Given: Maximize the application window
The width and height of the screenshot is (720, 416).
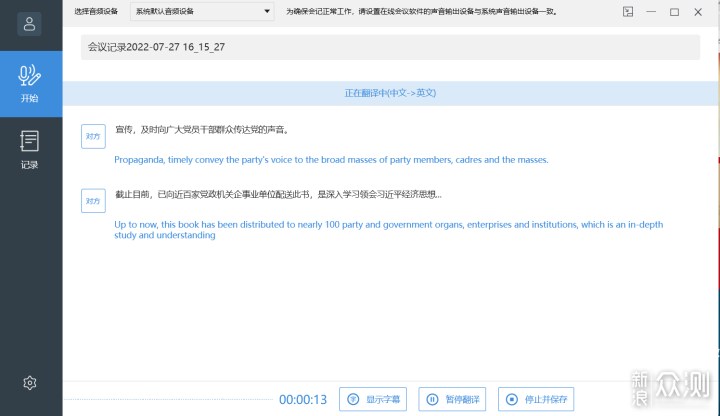Looking at the screenshot, I should (x=674, y=12).
